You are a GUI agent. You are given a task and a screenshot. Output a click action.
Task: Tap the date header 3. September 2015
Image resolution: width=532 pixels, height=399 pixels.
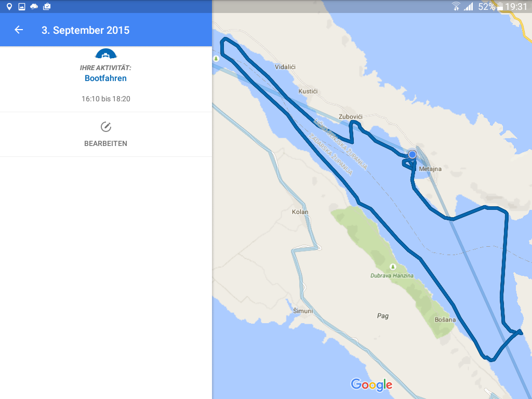(86, 30)
